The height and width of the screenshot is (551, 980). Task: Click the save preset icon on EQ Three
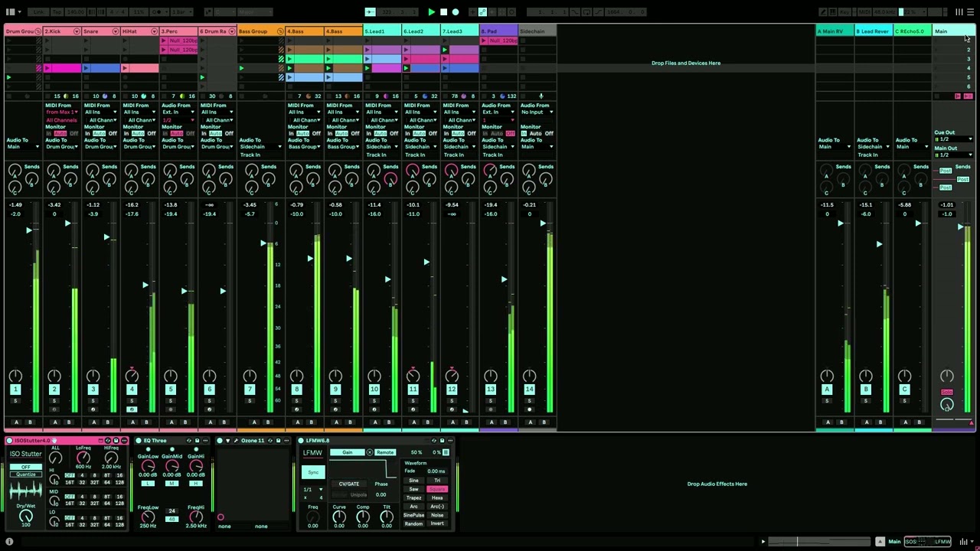tap(197, 440)
